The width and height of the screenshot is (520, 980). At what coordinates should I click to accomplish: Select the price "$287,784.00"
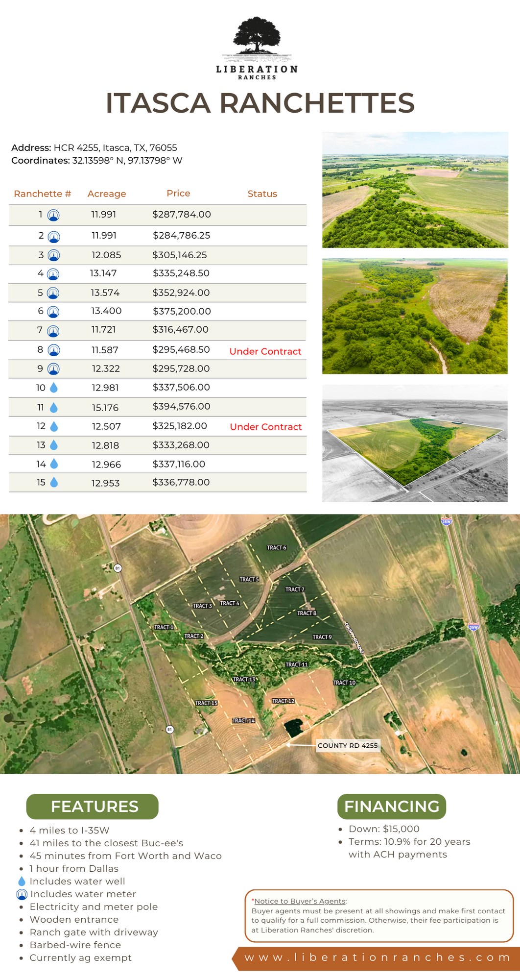pos(182,214)
